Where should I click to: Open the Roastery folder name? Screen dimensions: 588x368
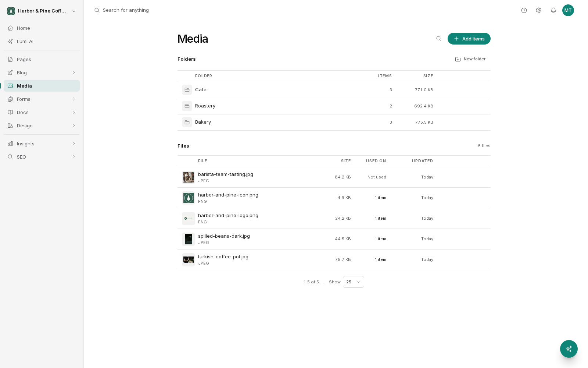205,106
